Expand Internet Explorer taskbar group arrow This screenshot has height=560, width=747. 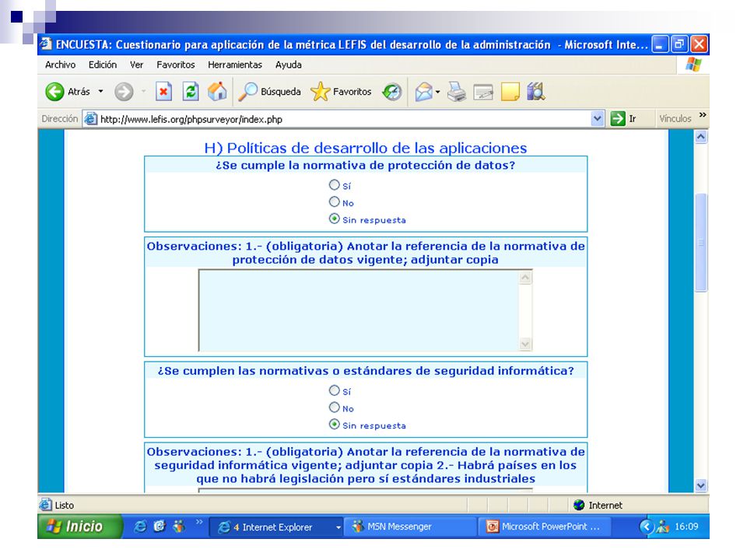[x=338, y=527]
